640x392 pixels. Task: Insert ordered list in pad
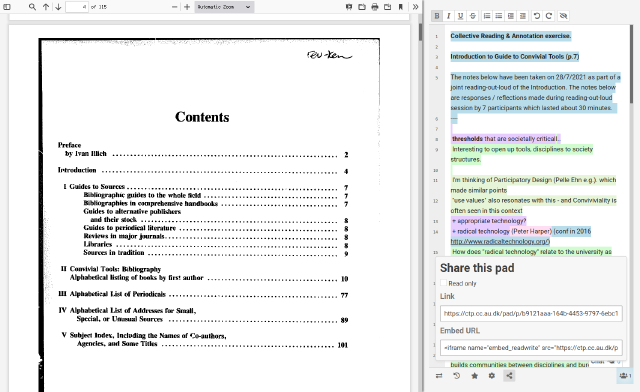(x=487, y=16)
